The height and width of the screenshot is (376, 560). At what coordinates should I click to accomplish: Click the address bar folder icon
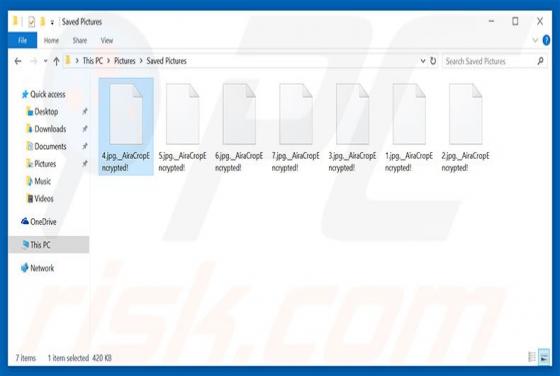[68, 61]
